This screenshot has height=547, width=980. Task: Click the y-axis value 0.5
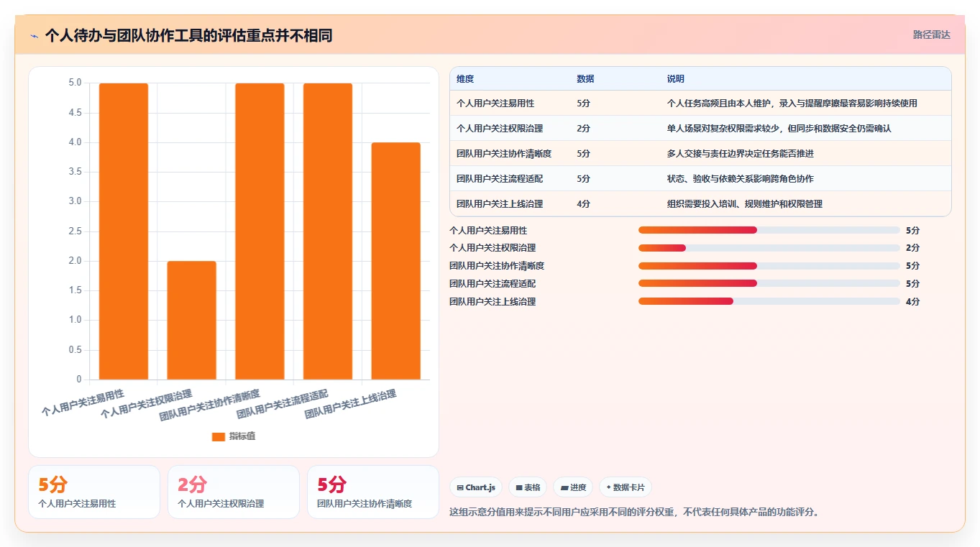coord(75,350)
